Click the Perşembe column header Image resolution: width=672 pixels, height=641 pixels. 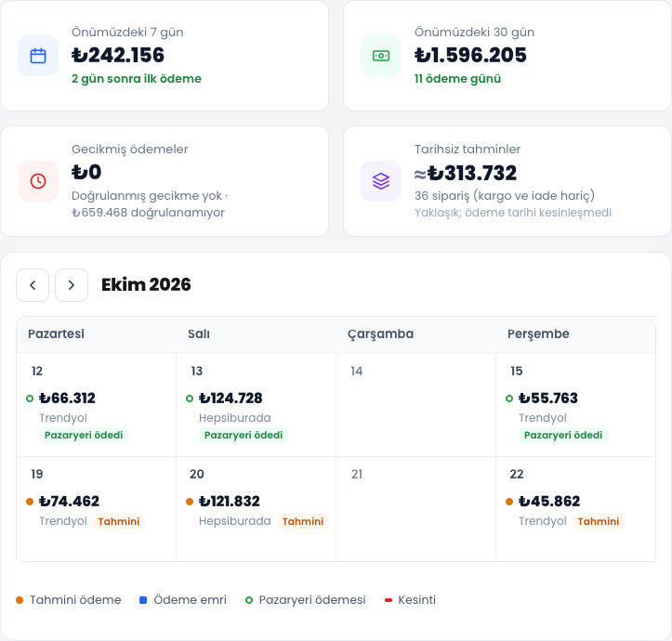click(x=538, y=334)
